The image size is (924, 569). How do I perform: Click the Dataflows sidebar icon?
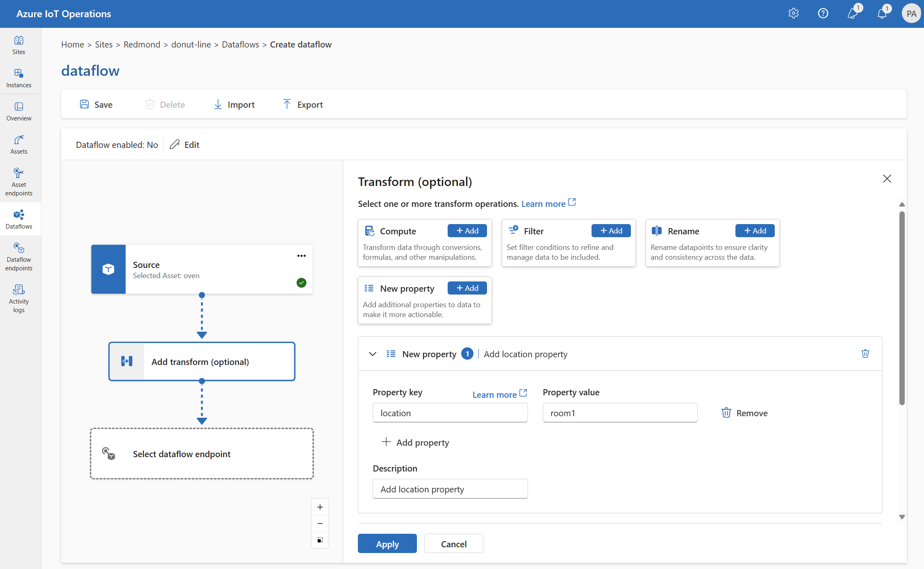tap(19, 218)
